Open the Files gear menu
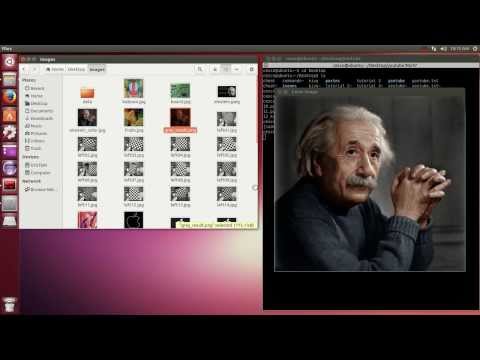This screenshot has height=360, width=480. pos(251,69)
